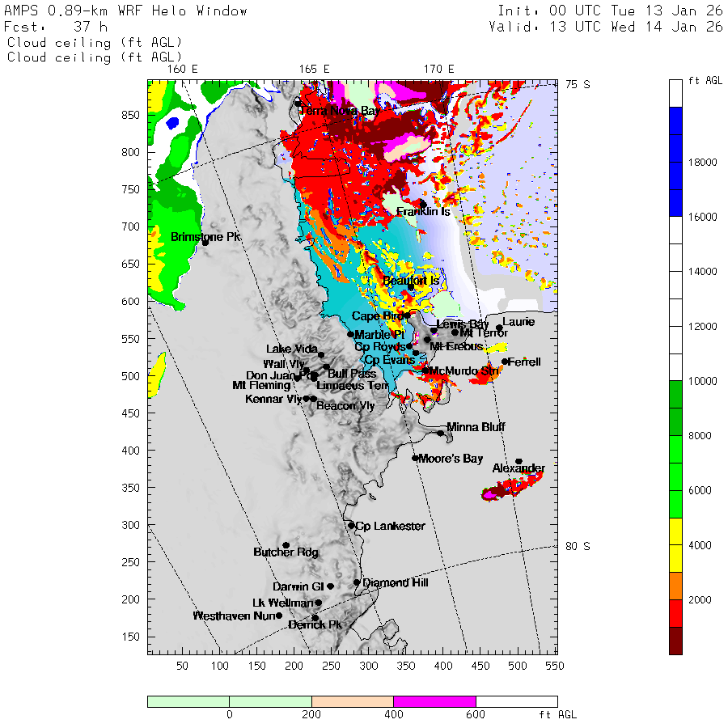The height and width of the screenshot is (728, 728).
Task: Click the Marble Pt station marker
Action: point(350,334)
